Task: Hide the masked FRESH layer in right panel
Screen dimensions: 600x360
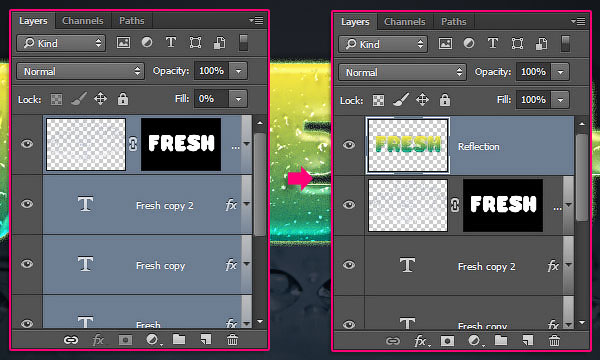Action: click(349, 205)
